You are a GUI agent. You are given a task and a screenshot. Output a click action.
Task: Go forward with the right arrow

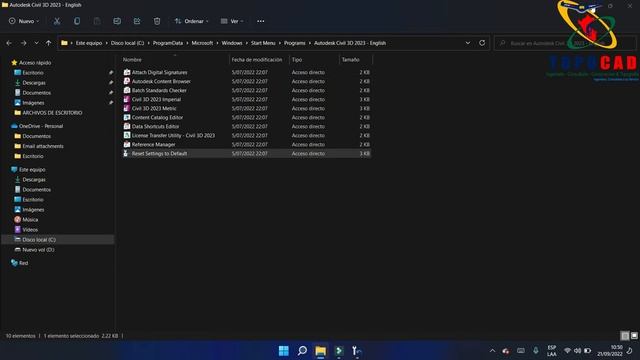click(x=23, y=43)
